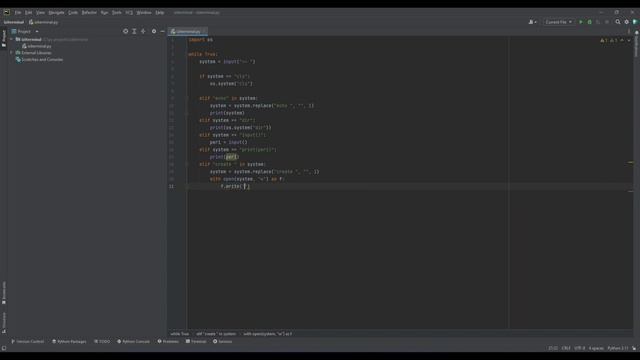Click the with open(system, 'w') breadcrumb
The height and width of the screenshot is (360, 640).
coord(268,334)
